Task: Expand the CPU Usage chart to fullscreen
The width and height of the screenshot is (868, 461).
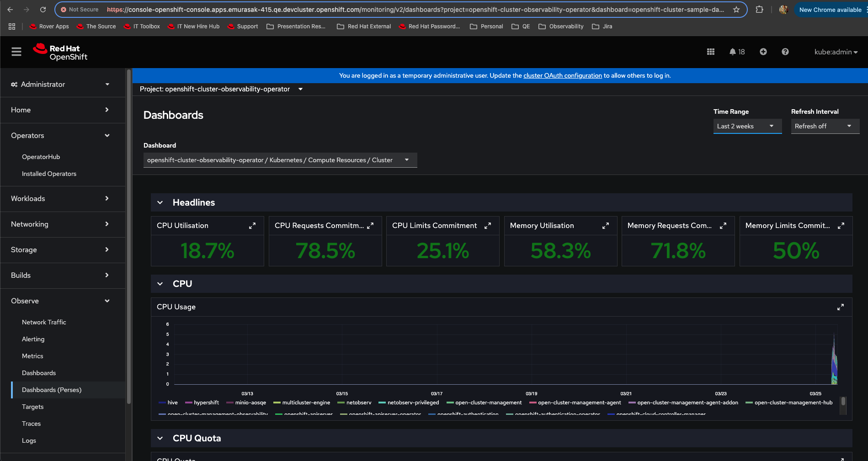Action: click(x=840, y=307)
